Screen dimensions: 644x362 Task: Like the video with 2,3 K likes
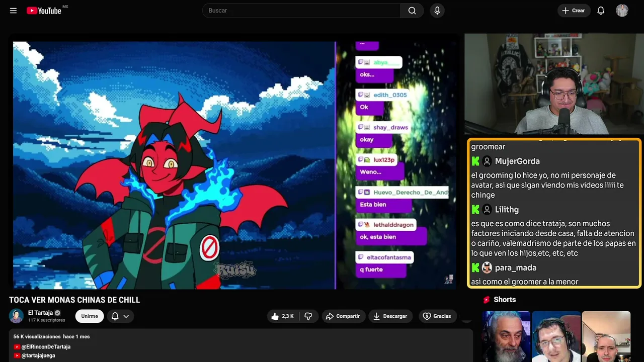[282, 316]
